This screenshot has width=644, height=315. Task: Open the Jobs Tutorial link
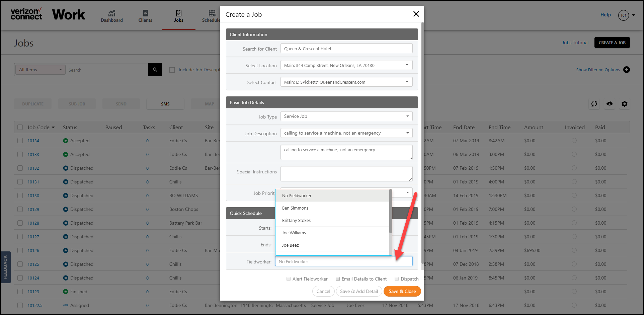(575, 43)
